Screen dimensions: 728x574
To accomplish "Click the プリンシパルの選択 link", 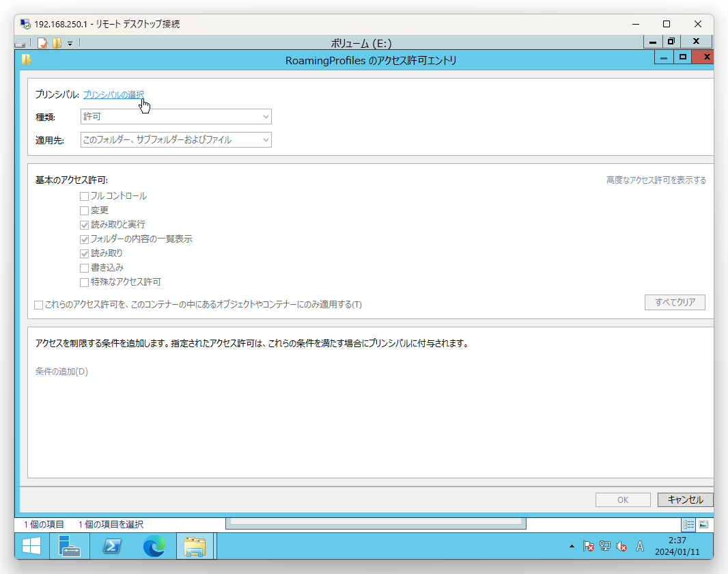I will 113,95.
